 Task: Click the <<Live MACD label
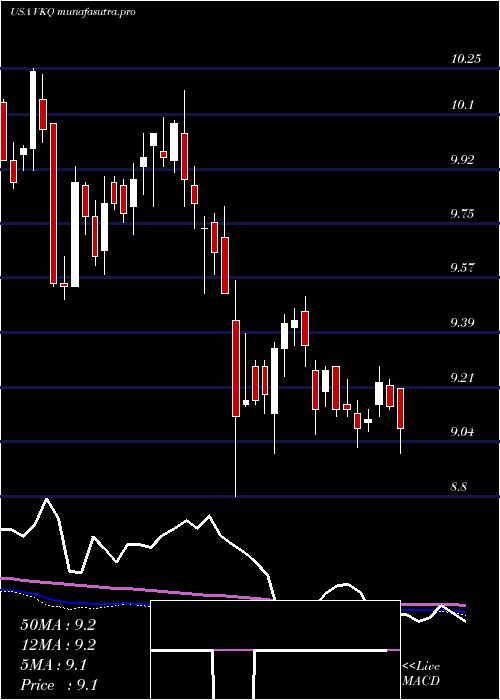(421, 674)
